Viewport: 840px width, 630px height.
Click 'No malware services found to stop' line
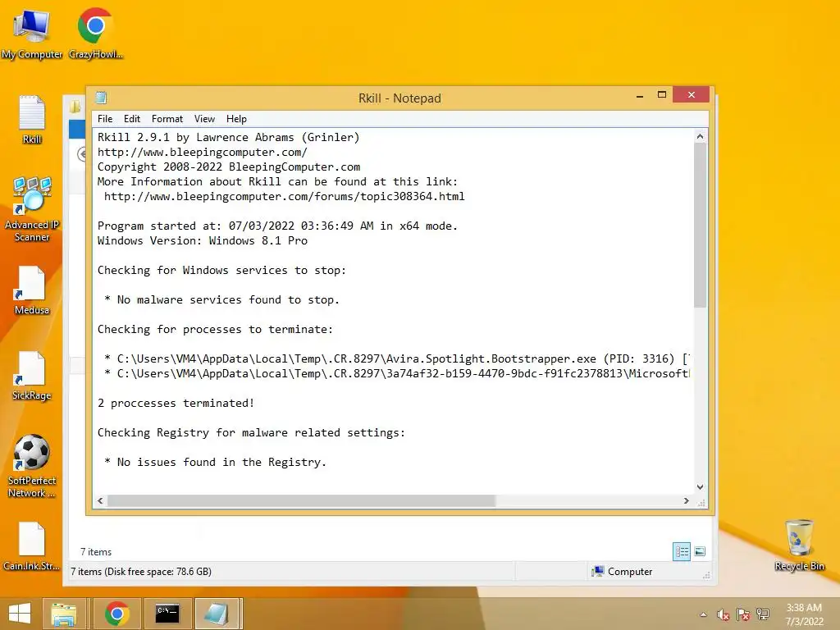(221, 300)
